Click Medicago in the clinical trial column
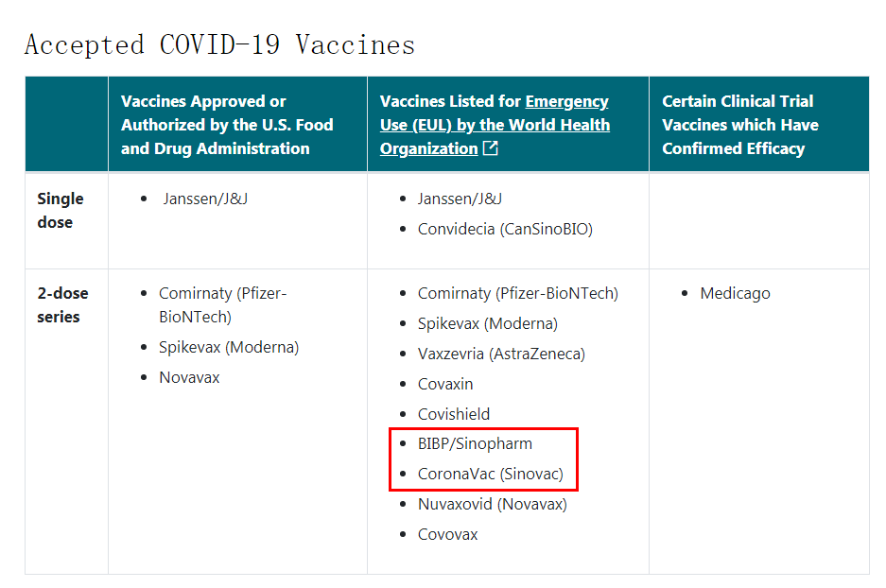Image resolution: width=886 pixels, height=588 pixels. click(735, 294)
